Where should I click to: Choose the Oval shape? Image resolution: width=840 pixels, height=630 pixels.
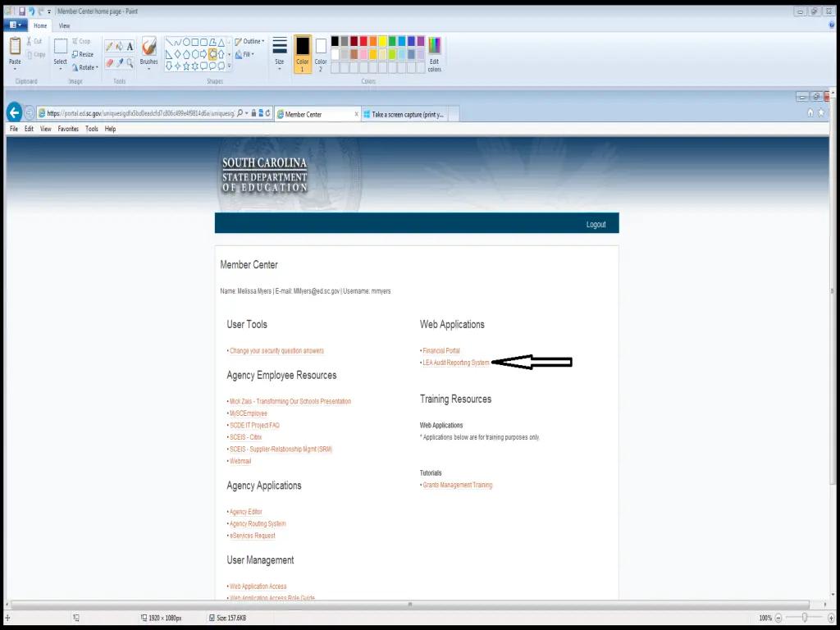(x=186, y=42)
